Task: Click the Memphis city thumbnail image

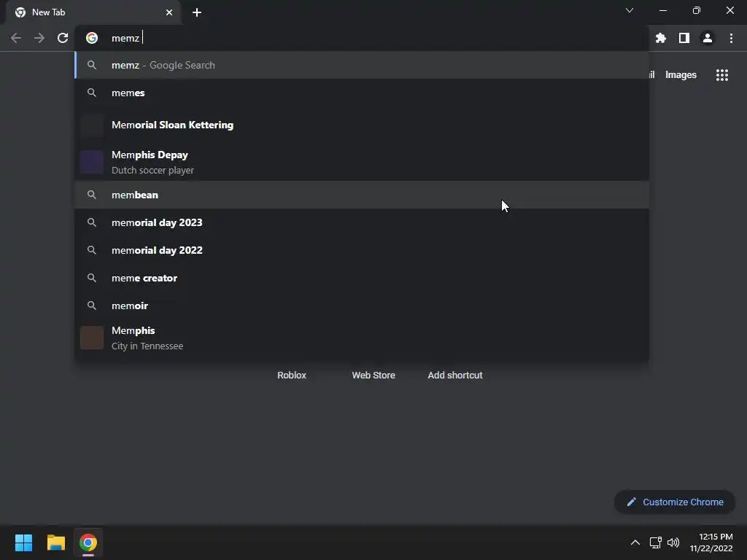Action: [x=92, y=338]
